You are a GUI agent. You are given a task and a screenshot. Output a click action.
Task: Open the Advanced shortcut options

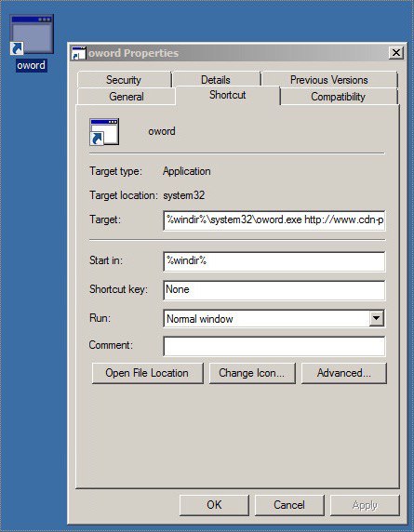tap(343, 373)
